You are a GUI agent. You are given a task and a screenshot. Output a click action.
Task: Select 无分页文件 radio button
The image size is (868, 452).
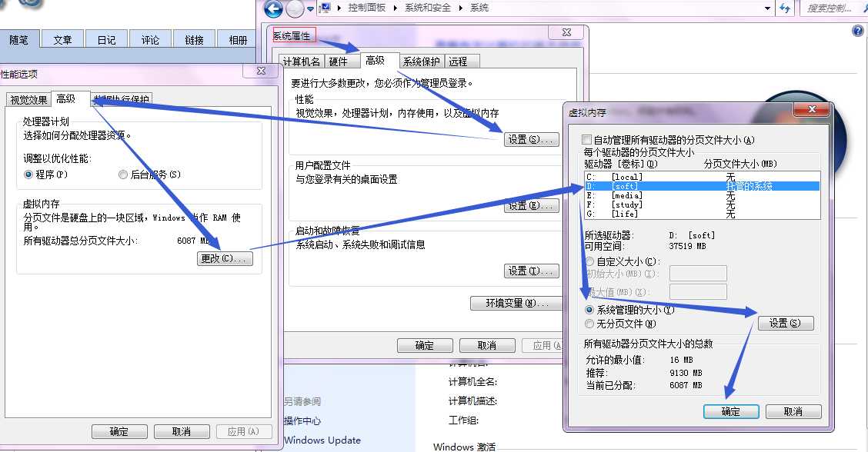pos(589,324)
